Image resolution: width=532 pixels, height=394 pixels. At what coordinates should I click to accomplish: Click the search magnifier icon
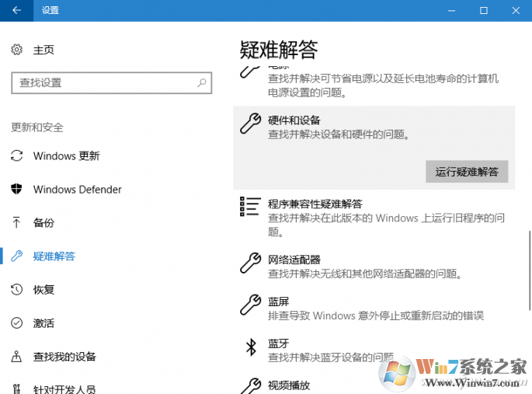[x=201, y=82]
